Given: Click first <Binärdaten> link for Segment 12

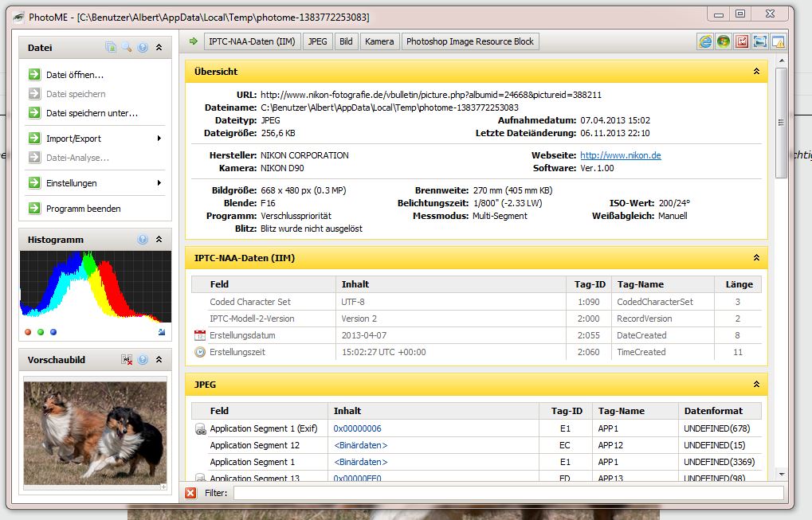Looking at the screenshot, I should click(x=360, y=445).
